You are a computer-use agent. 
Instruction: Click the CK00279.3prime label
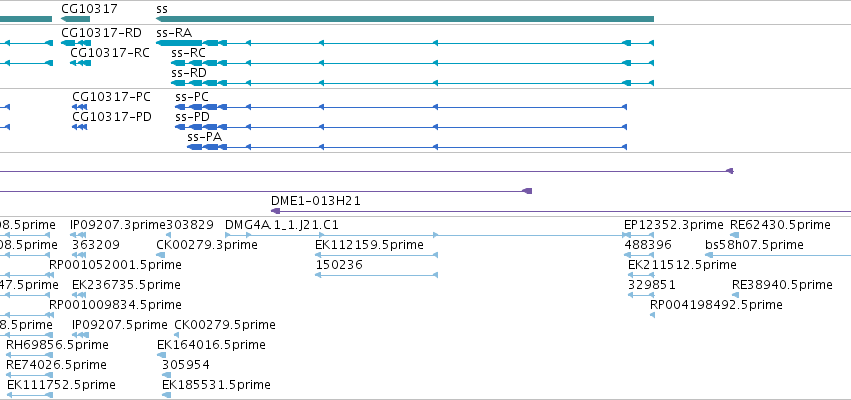207,245
